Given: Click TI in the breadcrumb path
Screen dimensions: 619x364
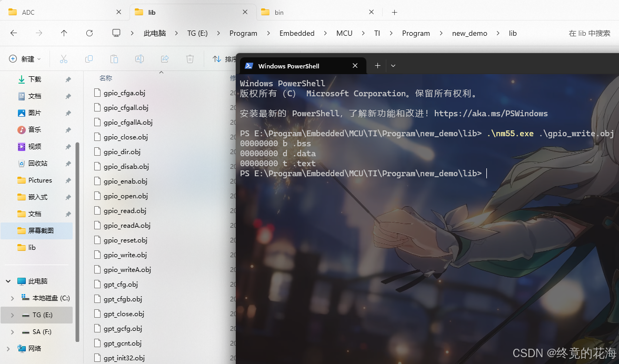Looking at the screenshot, I should click(x=377, y=33).
